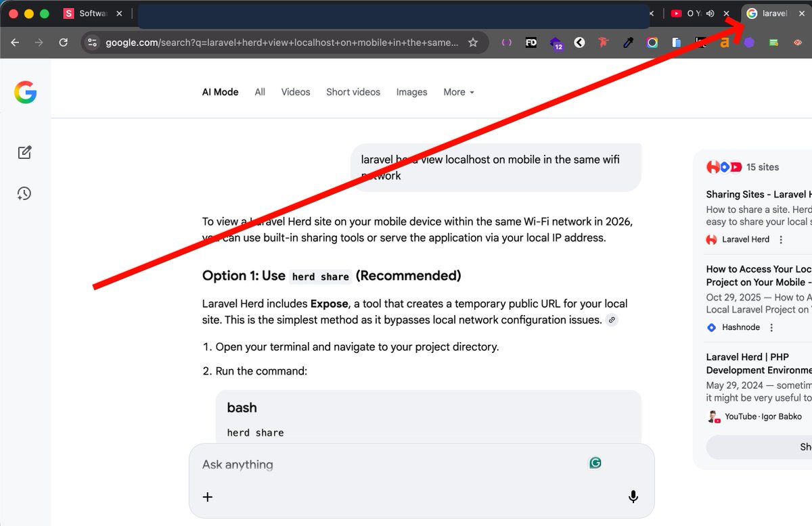
Task: Click the white circle left-chevron extension
Action: pos(579,42)
